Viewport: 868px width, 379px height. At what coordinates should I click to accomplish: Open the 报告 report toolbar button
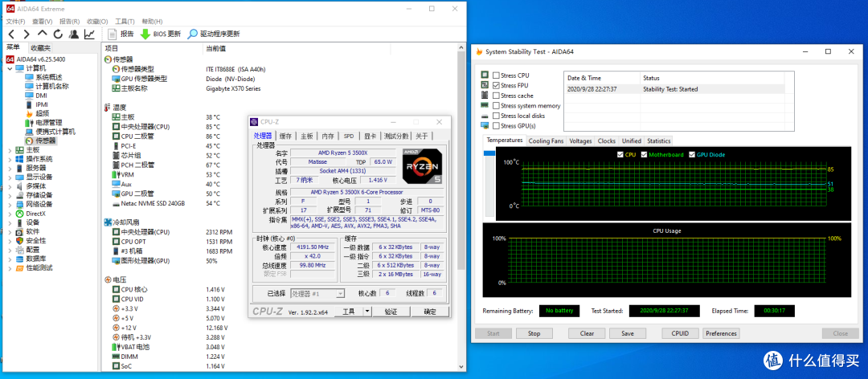coord(121,35)
